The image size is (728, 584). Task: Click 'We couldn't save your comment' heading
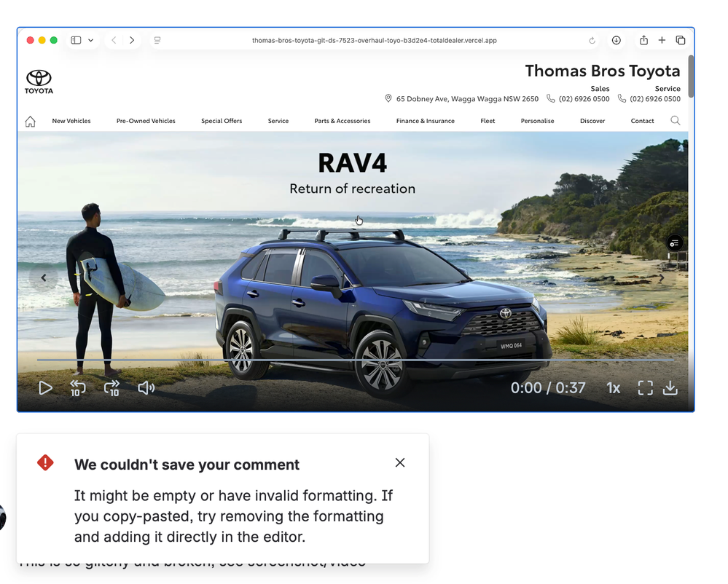click(x=187, y=465)
